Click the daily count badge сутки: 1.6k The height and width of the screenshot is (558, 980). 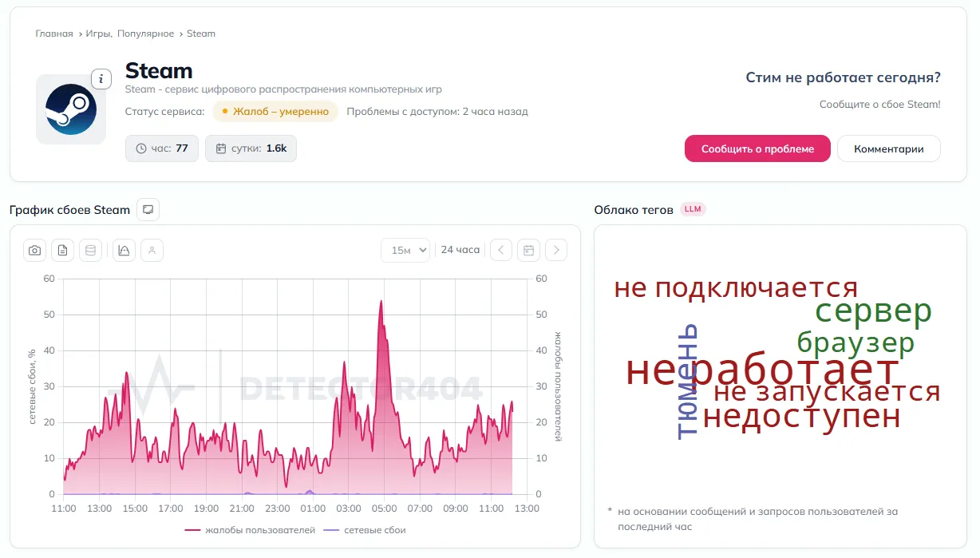[251, 148]
